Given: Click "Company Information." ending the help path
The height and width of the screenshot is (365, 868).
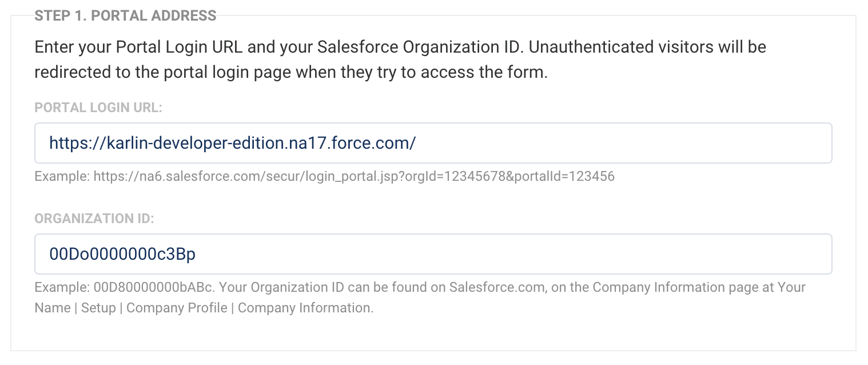Looking at the screenshot, I should tap(305, 308).
